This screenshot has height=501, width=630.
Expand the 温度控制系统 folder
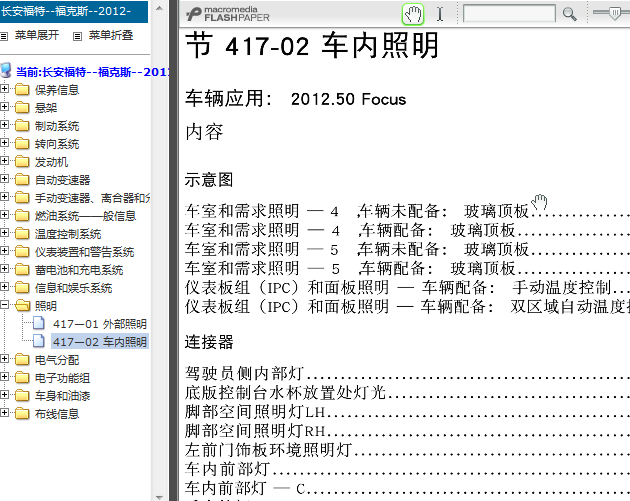(4, 233)
